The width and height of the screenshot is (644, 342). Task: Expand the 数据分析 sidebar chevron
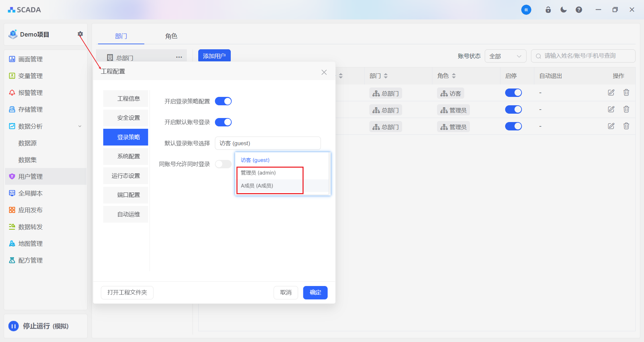(80, 126)
